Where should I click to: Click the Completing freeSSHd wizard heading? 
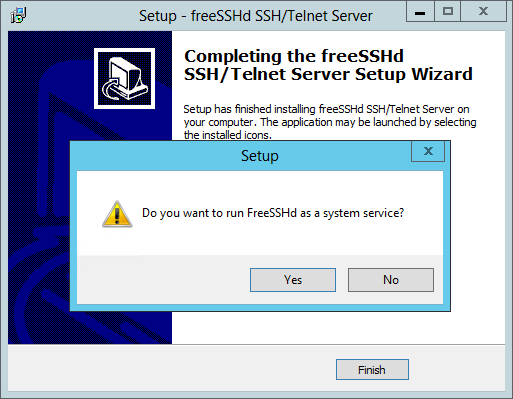pos(328,65)
